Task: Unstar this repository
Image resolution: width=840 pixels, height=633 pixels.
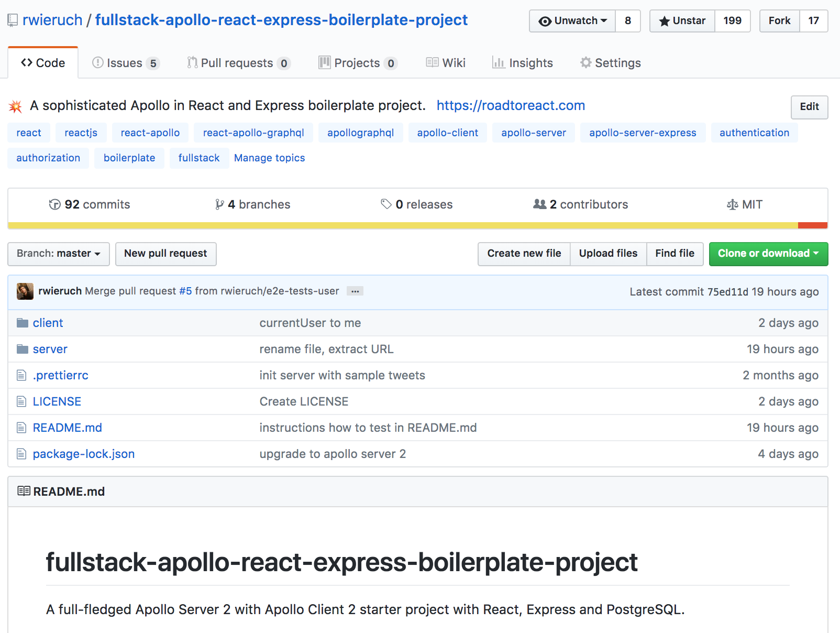Action: (x=682, y=21)
